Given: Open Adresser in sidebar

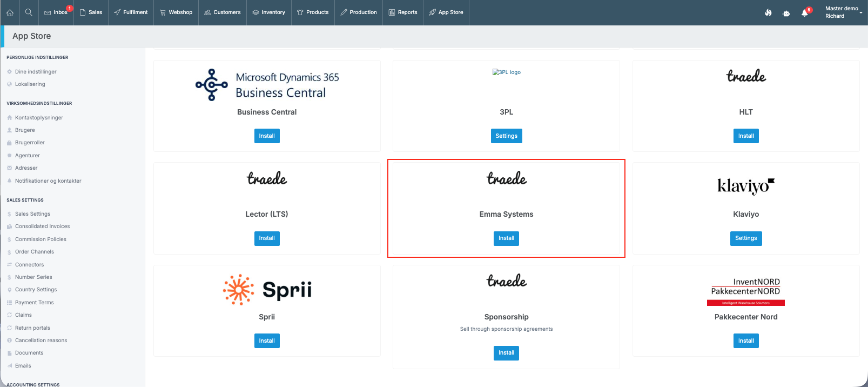Looking at the screenshot, I should click(26, 168).
